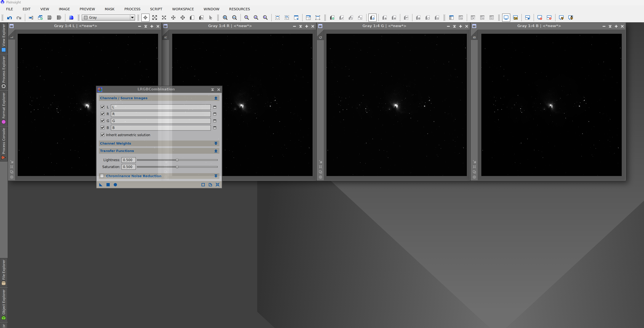Click the Reset icon in LRGBCombination
This screenshot has height=328, width=644.
tap(218, 185)
